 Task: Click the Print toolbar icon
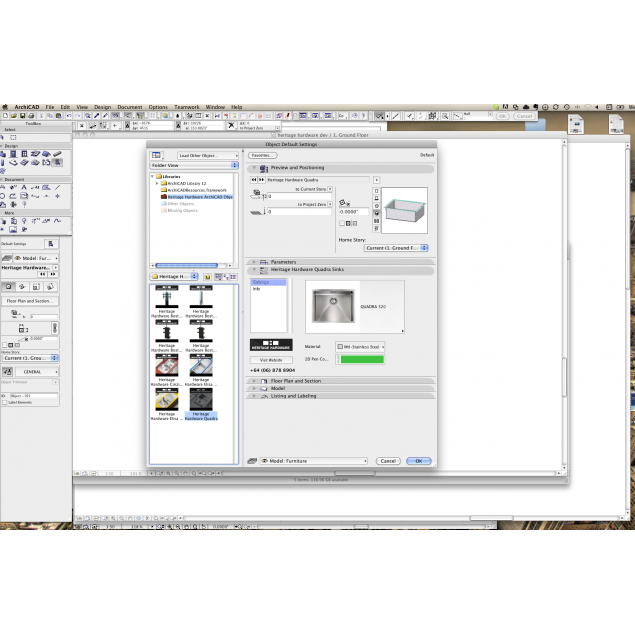tap(31, 116)
